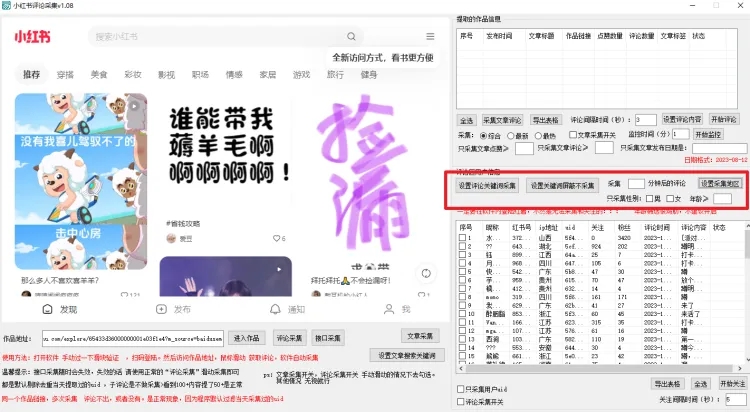Click the 接口采集 button
The width and height of the screenshot is (750, 412).
tap(328, 338)
